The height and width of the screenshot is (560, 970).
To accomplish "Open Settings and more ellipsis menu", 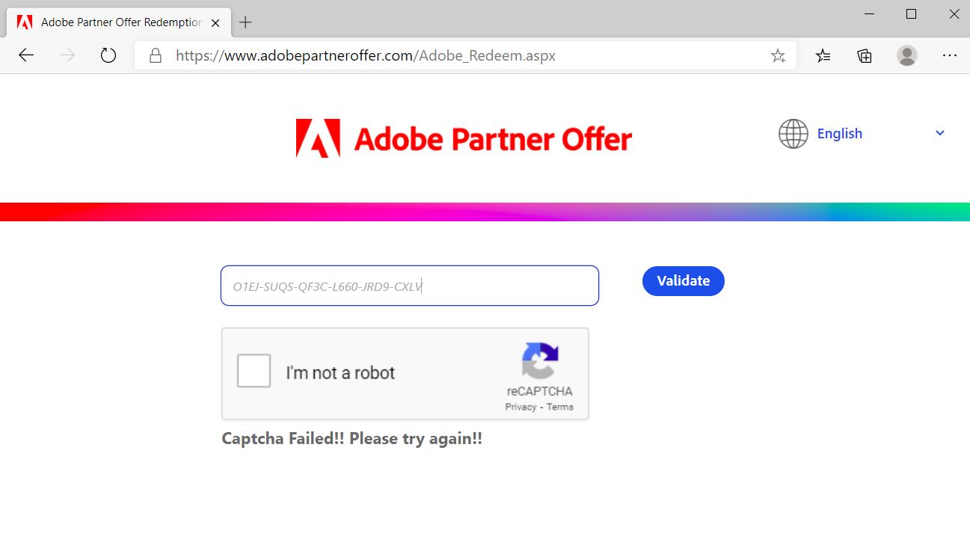I will (x=950, y=55).
